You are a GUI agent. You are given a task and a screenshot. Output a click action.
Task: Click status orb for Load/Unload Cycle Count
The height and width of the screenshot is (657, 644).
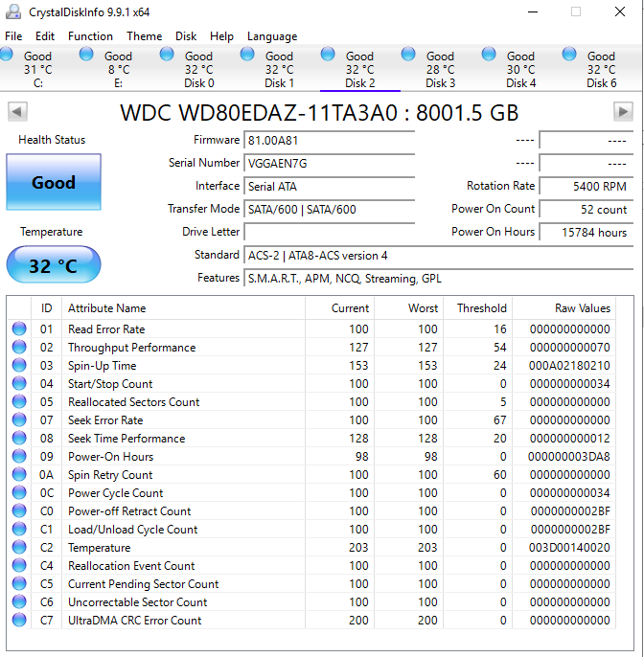(19, 530)
